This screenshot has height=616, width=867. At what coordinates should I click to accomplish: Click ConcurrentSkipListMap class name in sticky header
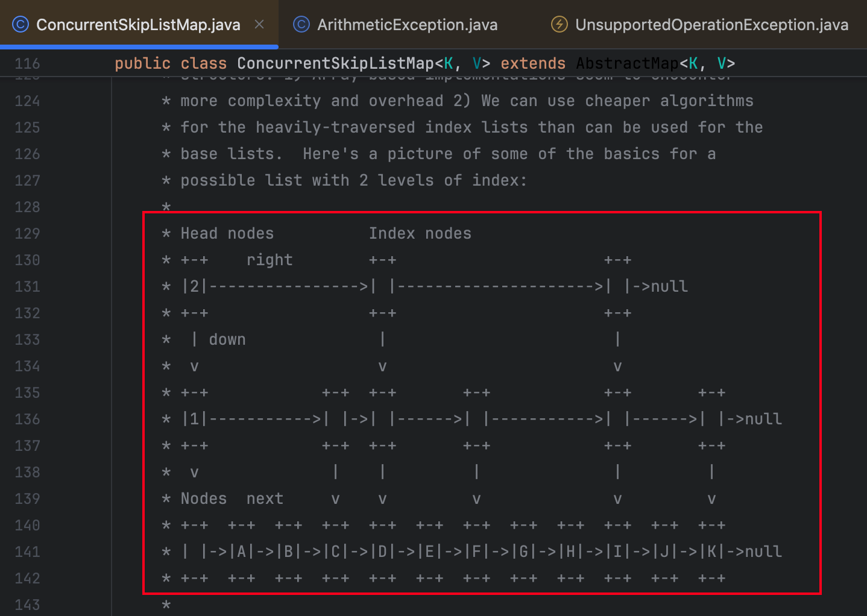pos(335,63)
